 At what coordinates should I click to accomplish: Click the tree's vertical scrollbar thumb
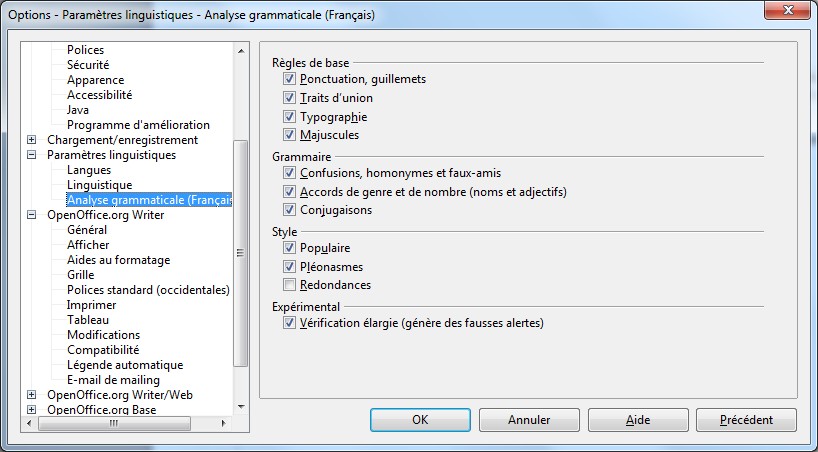point(240,255)
